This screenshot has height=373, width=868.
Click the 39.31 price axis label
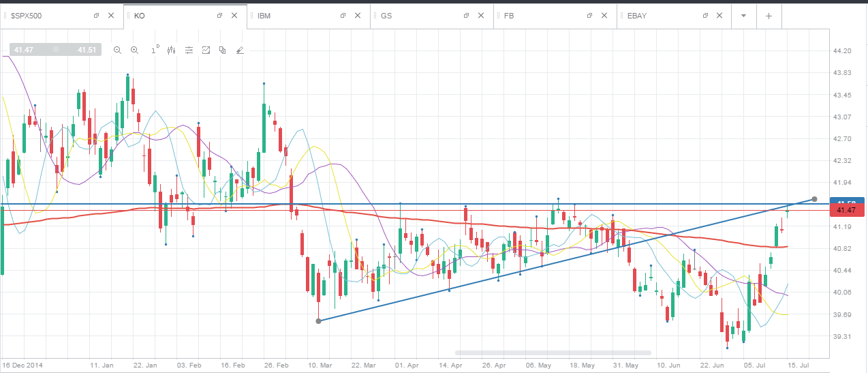pos(842,337)
